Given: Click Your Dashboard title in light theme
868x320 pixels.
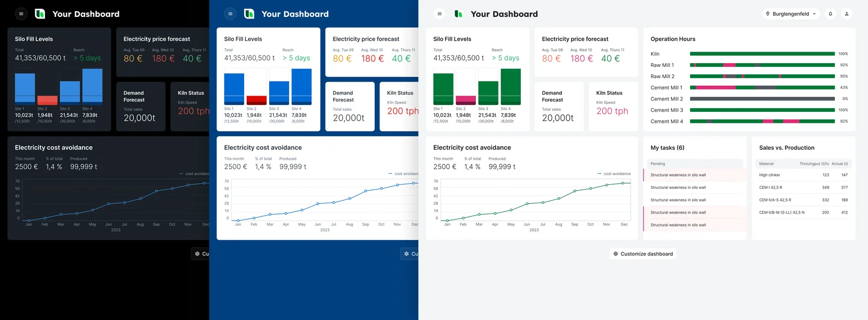Looking at the screenshot, I should pyautogui.click(x=505, y=14).
